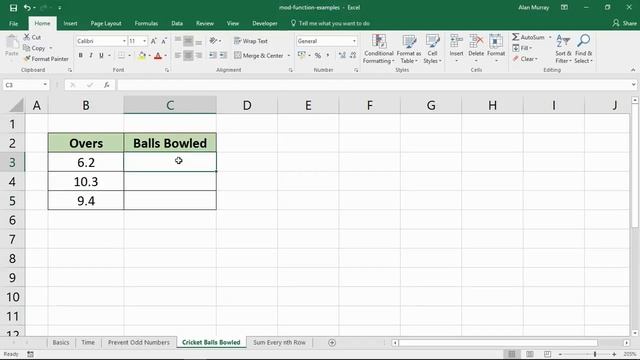The width and height of the screenshot is (640, 360).
Task: Undo the last action
Action: [27, 8]
